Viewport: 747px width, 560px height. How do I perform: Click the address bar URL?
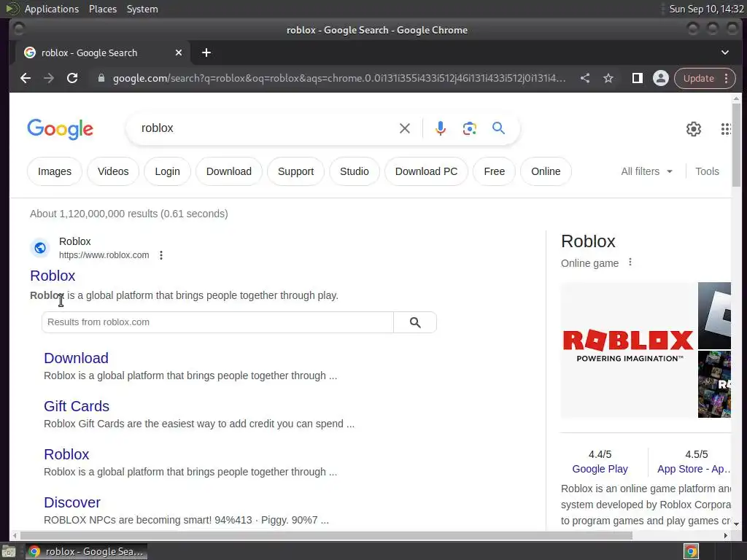pyautogui.click(x=338, y=78)
